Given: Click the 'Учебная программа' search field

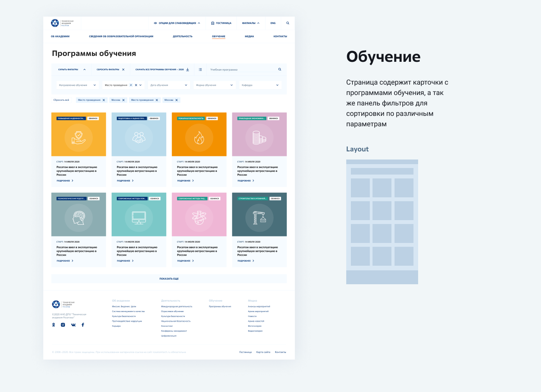Looking at the screenshot, I should [242, 70].
